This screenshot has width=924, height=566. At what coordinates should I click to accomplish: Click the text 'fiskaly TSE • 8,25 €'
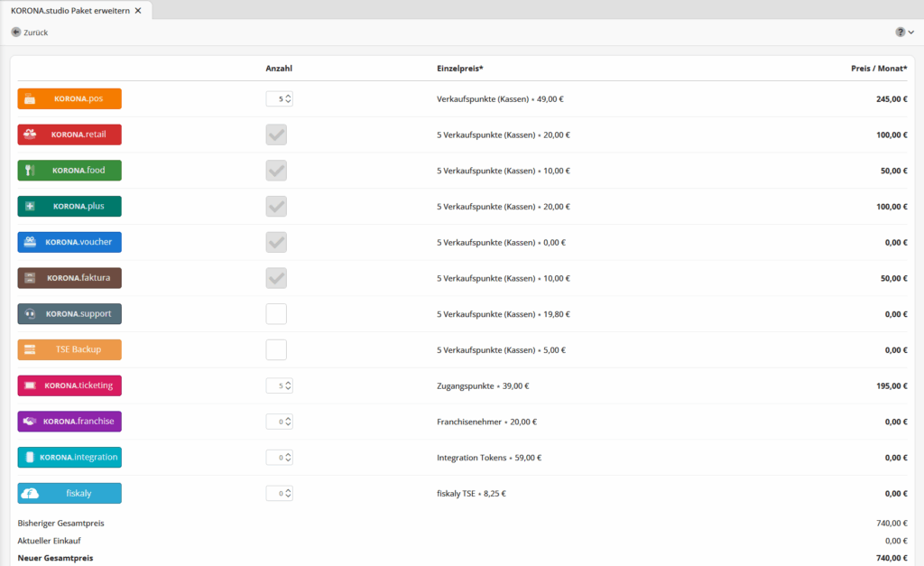coord(471,494)
